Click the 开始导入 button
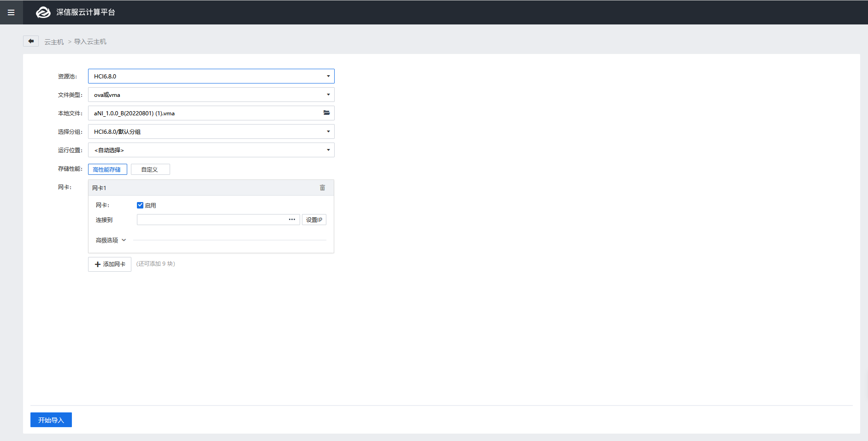 click(x=51, y=420)
